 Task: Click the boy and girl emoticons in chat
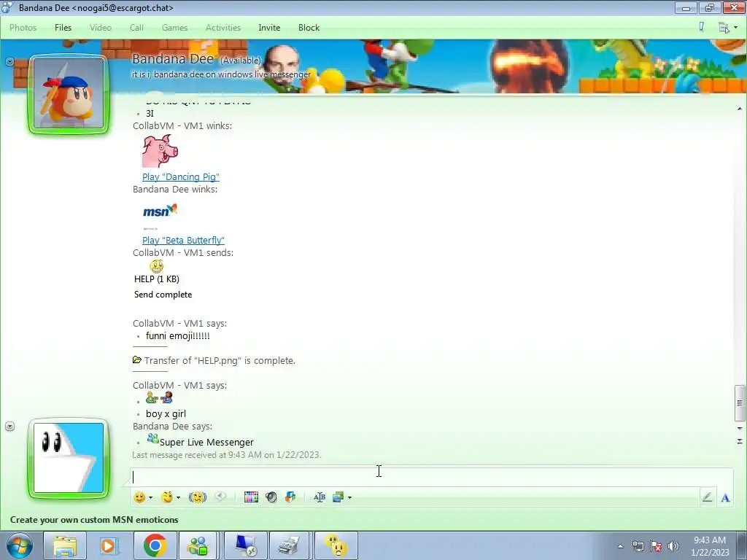pyautogui.click(x=159, y=397)
